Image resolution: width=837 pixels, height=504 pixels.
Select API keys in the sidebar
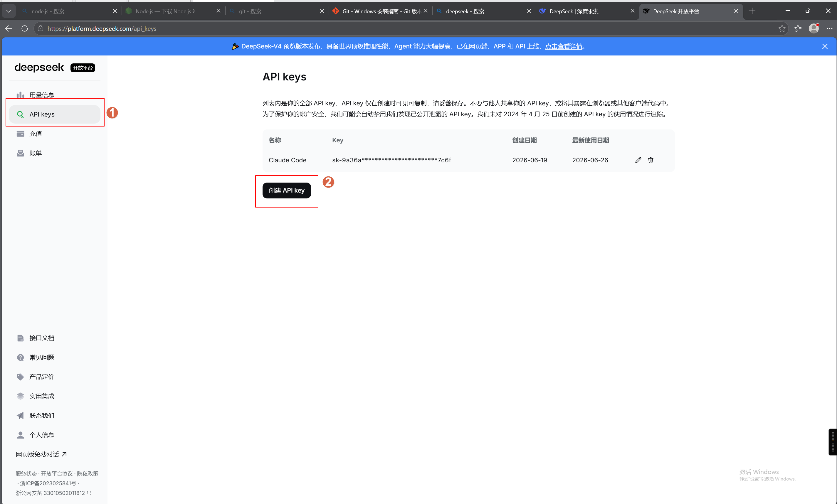(x=54, y=114)
